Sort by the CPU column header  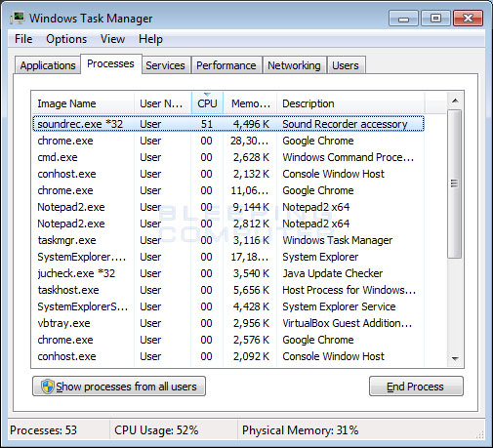207,103
